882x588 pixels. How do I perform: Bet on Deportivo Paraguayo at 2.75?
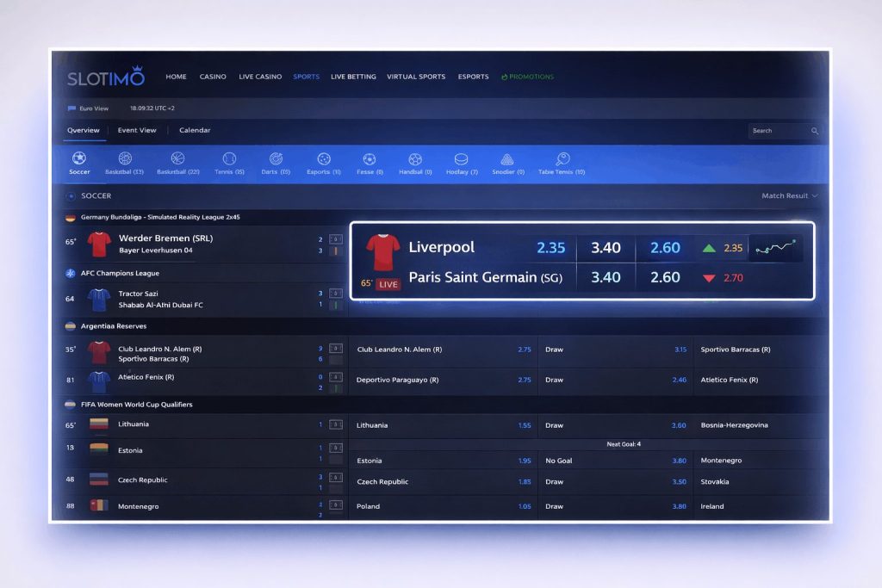(x=525, y=380)
